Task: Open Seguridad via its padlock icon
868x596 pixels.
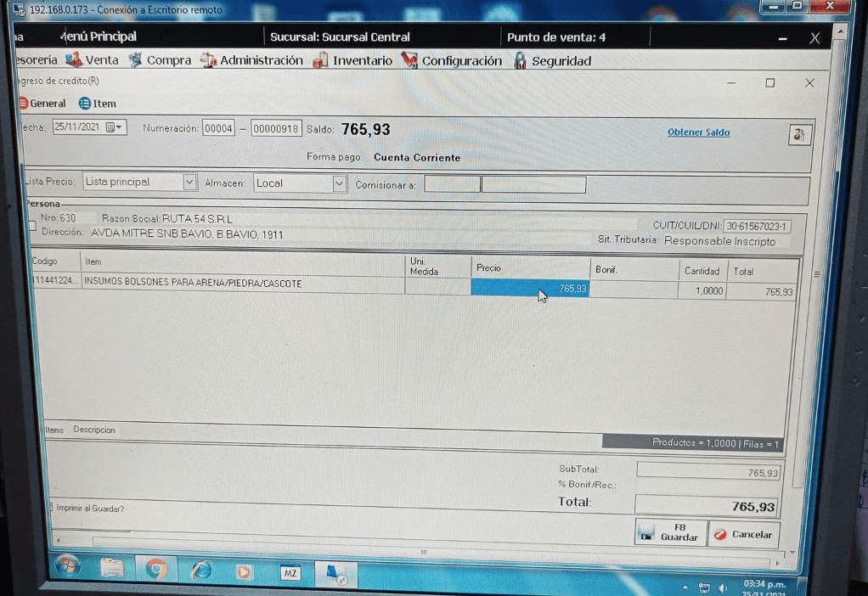Action: (x=520, y=61)
